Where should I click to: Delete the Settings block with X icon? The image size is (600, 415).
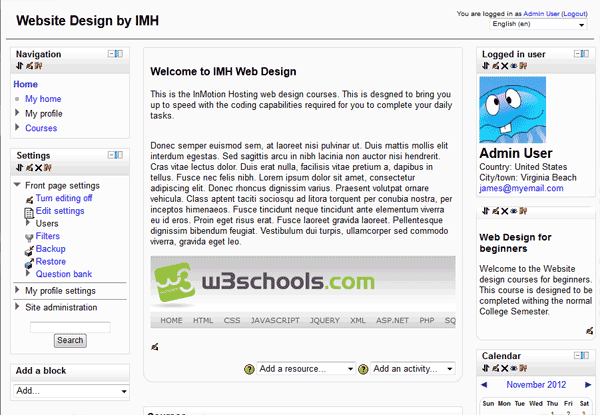tap(39, 168)
